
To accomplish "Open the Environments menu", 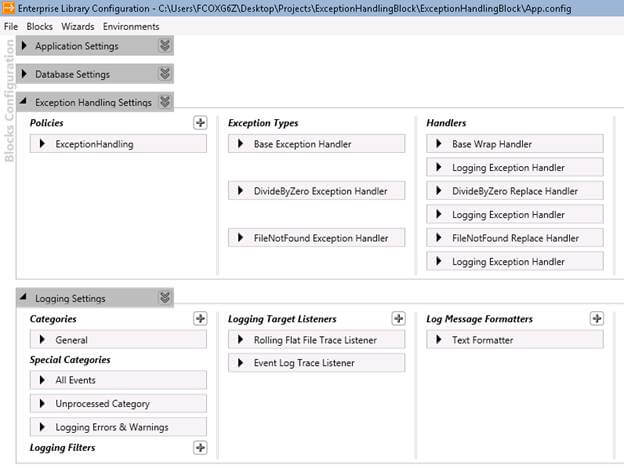I will pyautogui.click(x=130, y=26).
